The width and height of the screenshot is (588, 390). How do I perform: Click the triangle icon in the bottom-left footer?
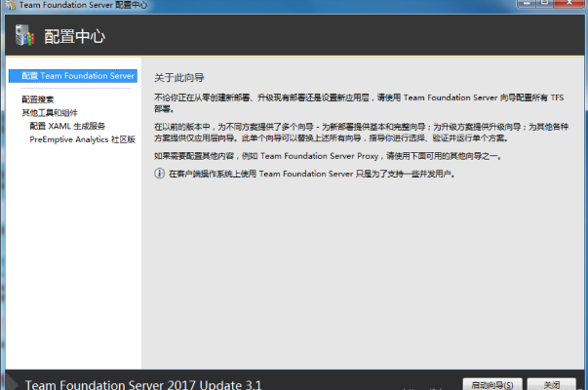[x=11, y=383]
